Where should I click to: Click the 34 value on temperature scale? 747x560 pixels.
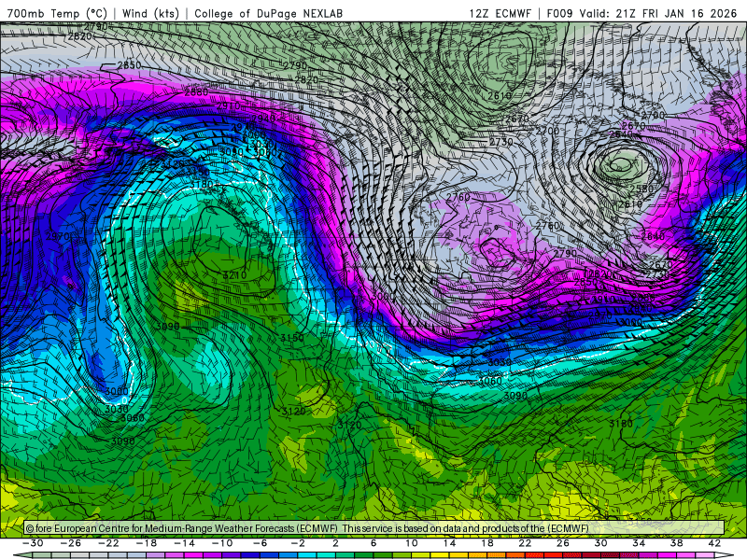coord(639,543)
